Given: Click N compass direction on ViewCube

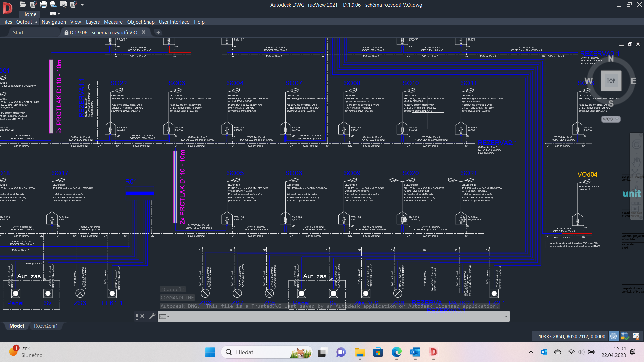Looking at the screenshot, I should coord(611,59).
